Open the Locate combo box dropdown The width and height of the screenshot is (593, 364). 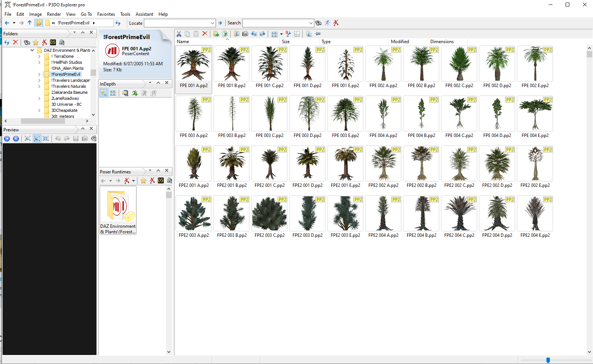click(212, 23)
